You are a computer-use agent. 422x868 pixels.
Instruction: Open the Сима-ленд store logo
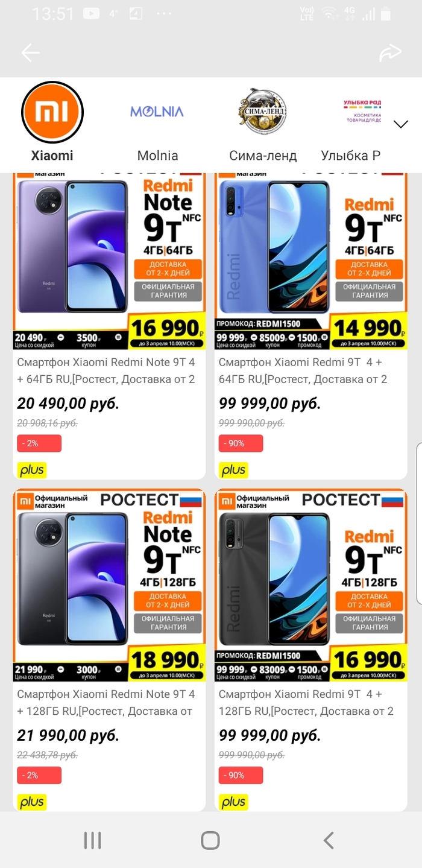pos(262,112)
